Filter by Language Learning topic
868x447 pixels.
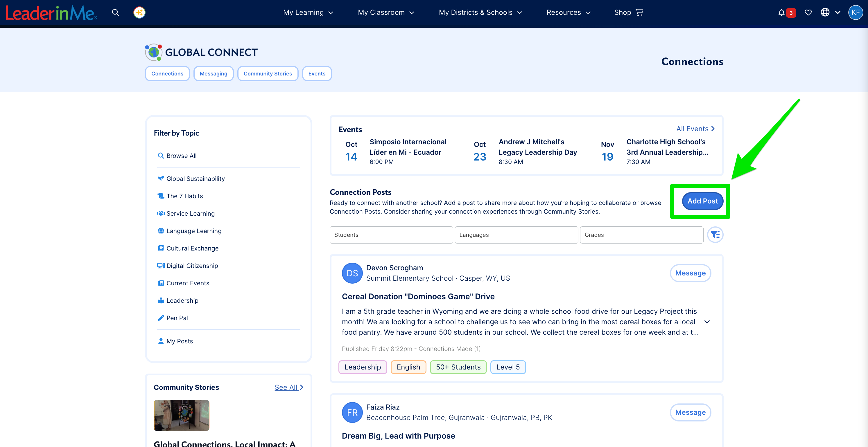coord(189,231)
